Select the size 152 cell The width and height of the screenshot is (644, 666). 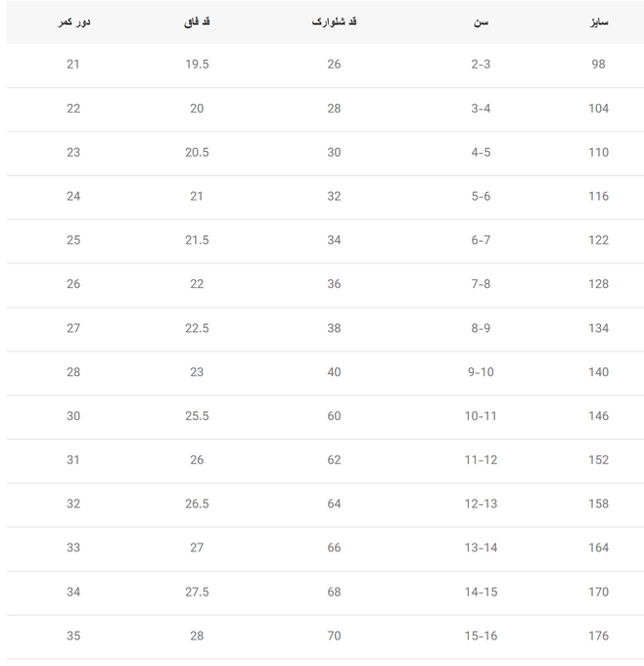tap(599, 459)
